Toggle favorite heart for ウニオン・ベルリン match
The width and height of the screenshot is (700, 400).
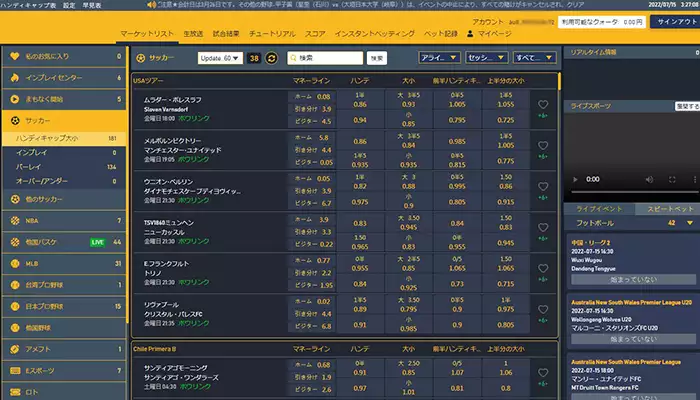pos(543,188)
